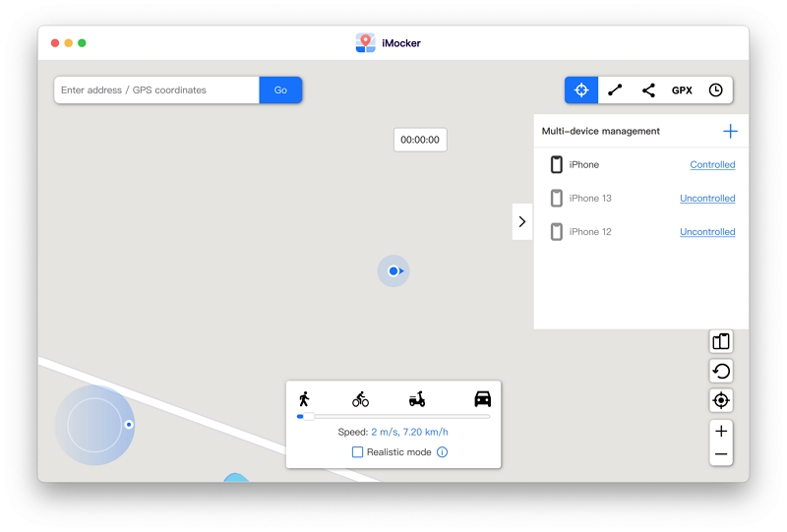Center map on current location
This screenshot has width=787, height=532.
(x=721, y=400)
